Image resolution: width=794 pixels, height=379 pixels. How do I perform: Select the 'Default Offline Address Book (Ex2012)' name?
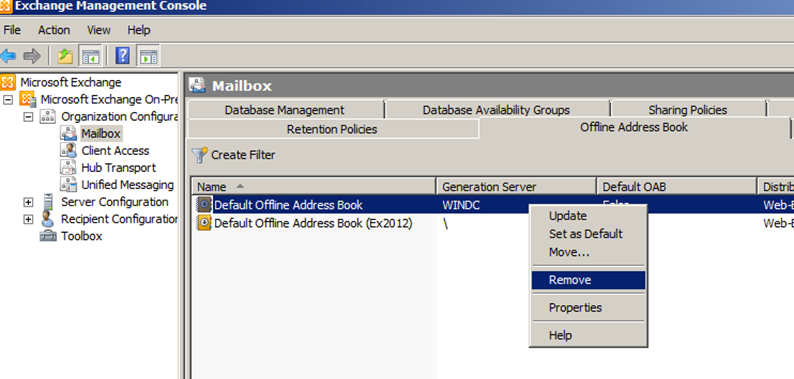313,223
